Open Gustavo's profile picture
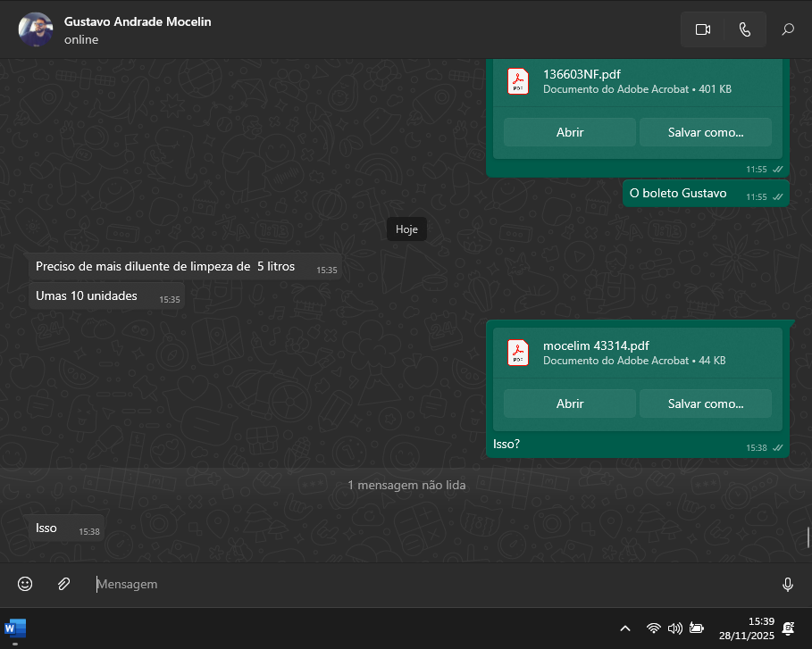The image size is (812, 649). pos(35,29)
